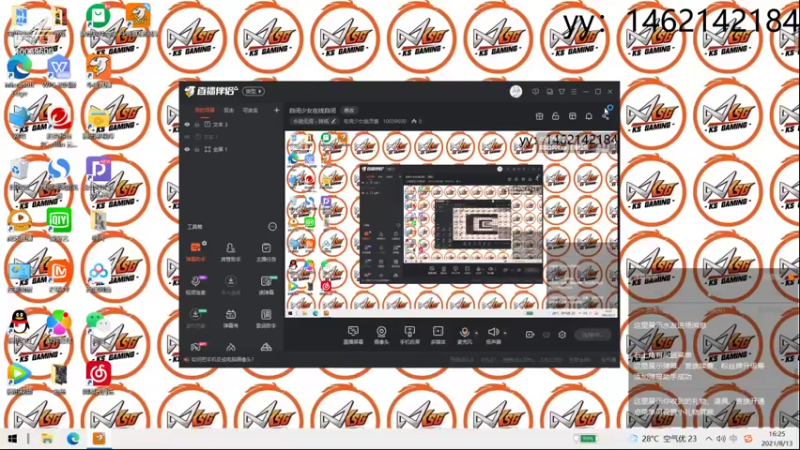The image size is (800, 450).
Task: Select the 全屏 1 layer row
Action: [x=232, y=149]
